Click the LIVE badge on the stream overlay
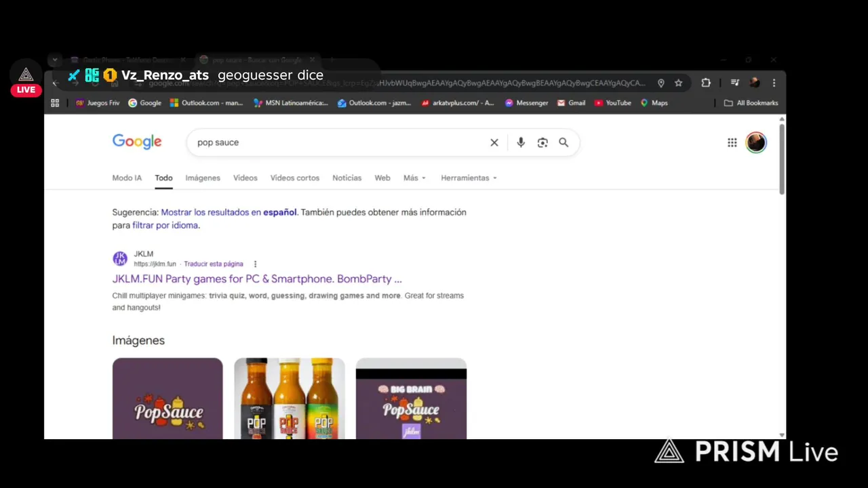 [x=26, y=89]
